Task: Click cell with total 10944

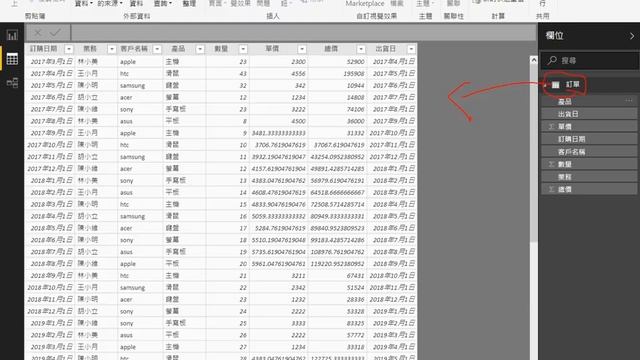Action: point(338,85)
